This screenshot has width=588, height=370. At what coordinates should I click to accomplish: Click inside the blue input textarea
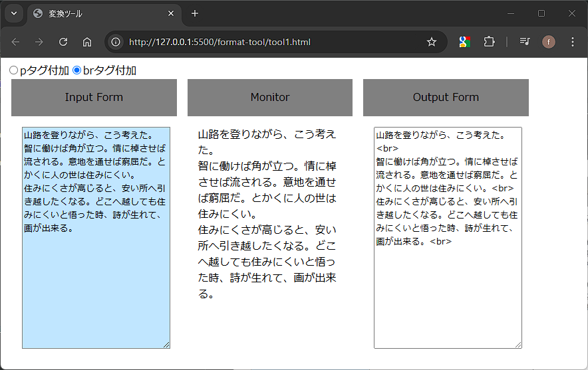[x=96, y=238]
